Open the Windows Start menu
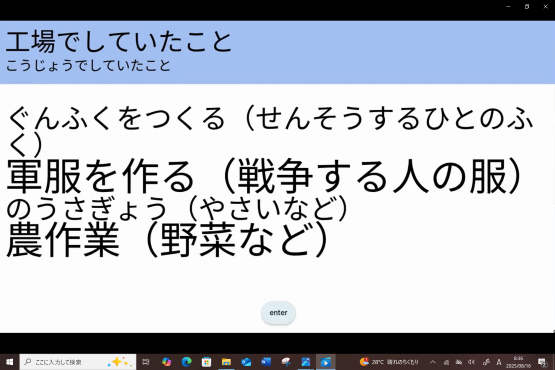This screenshot has height=370, width=555. pyautogui.click(x=10, y=362)
